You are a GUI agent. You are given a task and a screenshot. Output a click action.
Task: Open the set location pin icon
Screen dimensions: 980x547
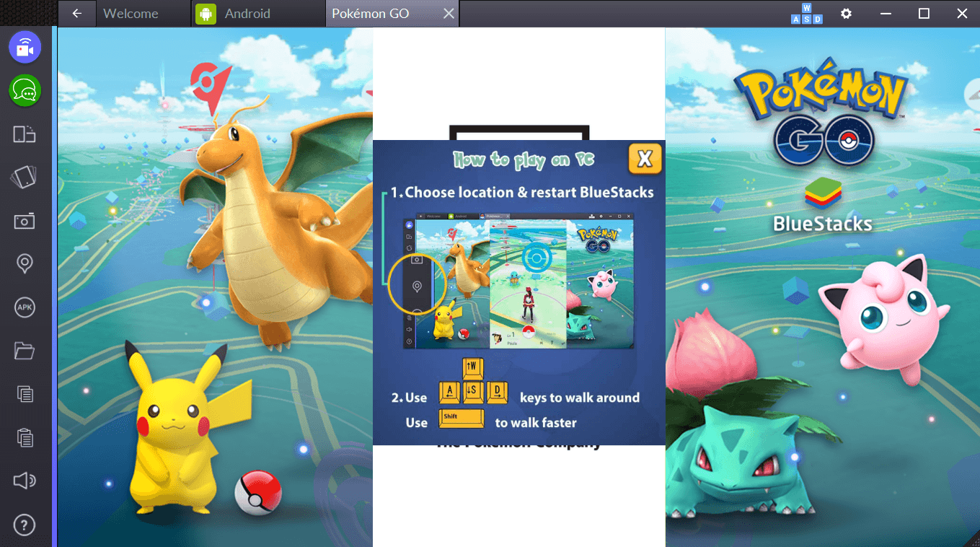(x=25, y=264)
